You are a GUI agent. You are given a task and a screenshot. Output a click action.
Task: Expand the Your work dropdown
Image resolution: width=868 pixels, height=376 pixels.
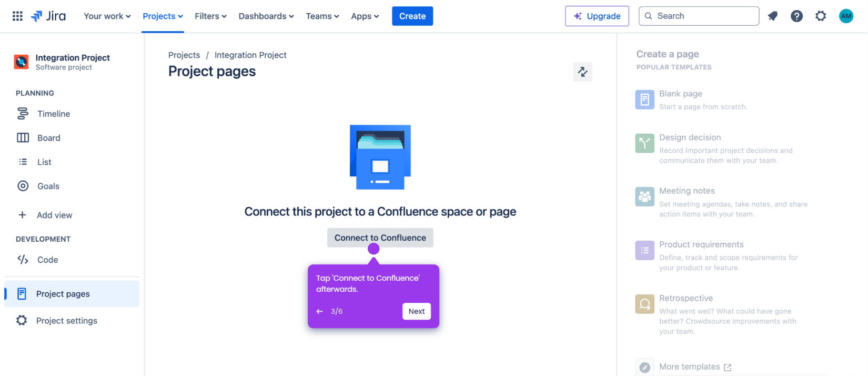[x=107, y=16]
